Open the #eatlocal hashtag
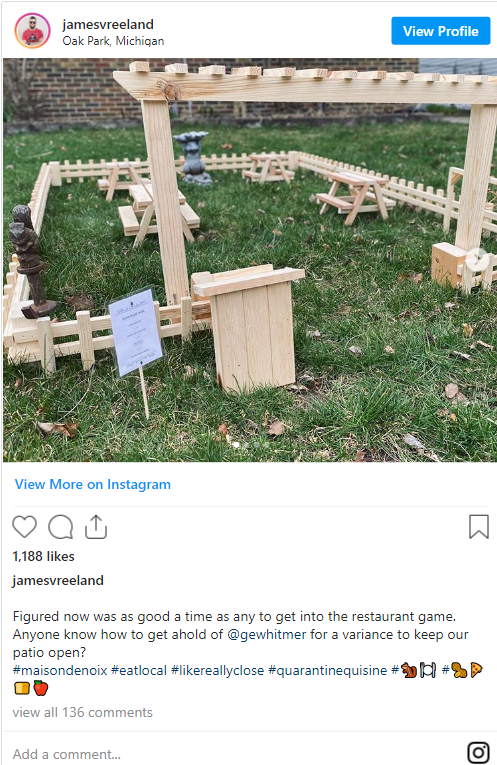Image resolution: width=497 pixels, height=765 pixels. tap(139, 670)
